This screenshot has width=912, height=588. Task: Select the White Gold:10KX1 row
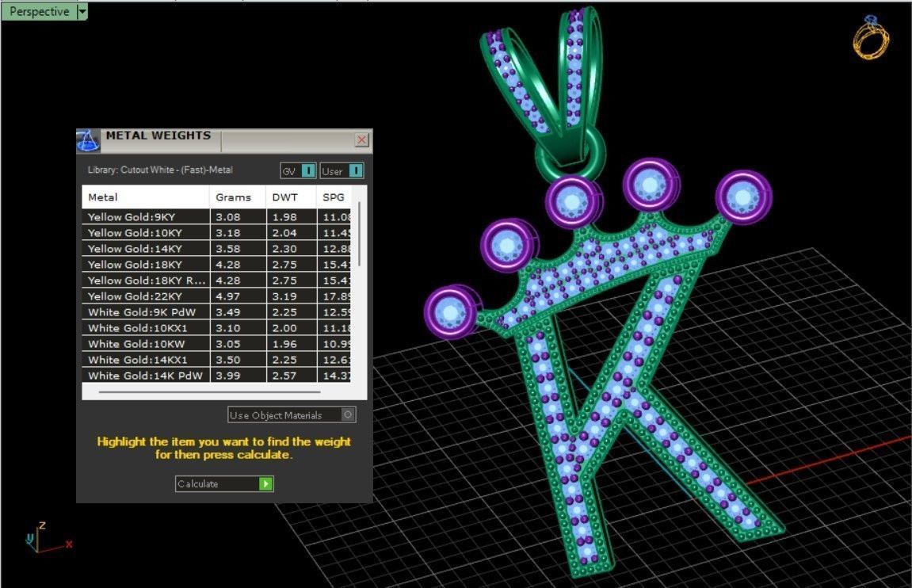tap(216, 328)
